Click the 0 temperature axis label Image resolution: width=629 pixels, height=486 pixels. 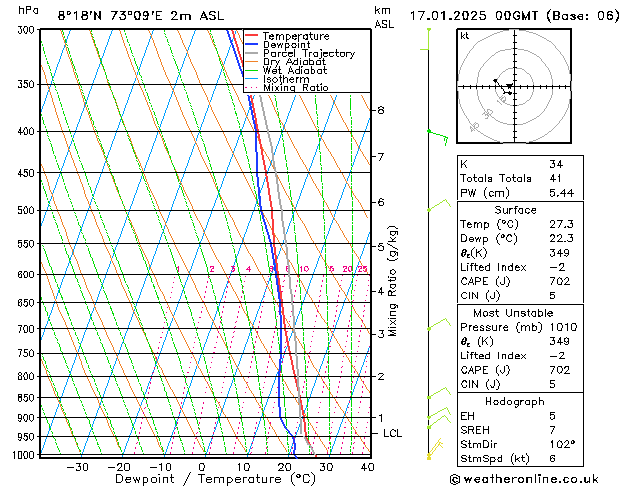point(202,467)
